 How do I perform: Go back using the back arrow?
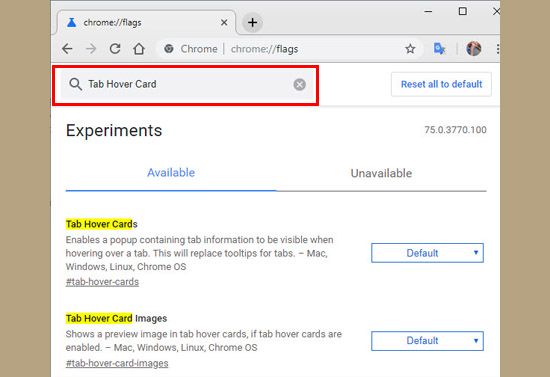coord(67,49)
